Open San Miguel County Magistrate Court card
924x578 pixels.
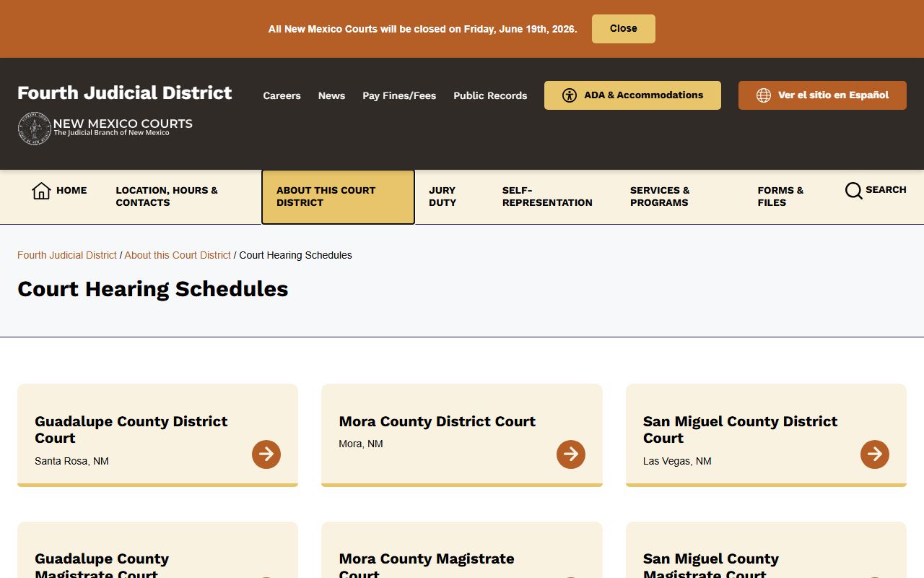coord(766,550)
